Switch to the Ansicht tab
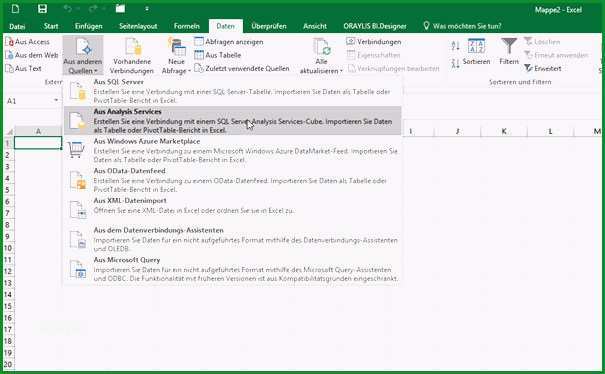Screen dimensions: 605x374 [x=315, y=26]
